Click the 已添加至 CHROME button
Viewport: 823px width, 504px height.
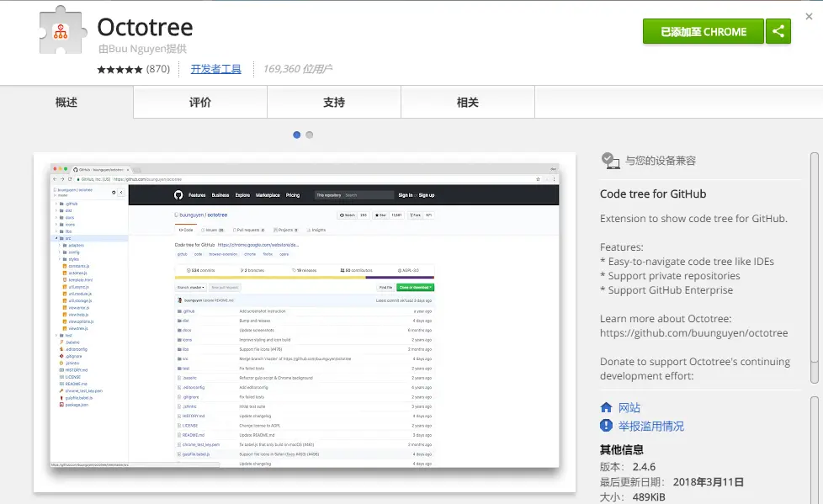(704, 31)
